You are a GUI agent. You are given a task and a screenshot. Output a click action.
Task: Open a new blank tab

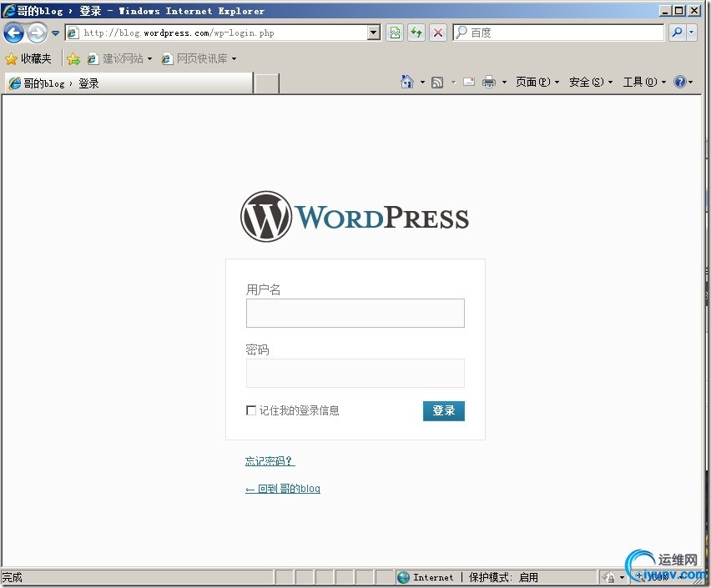(x=267, y=84)
